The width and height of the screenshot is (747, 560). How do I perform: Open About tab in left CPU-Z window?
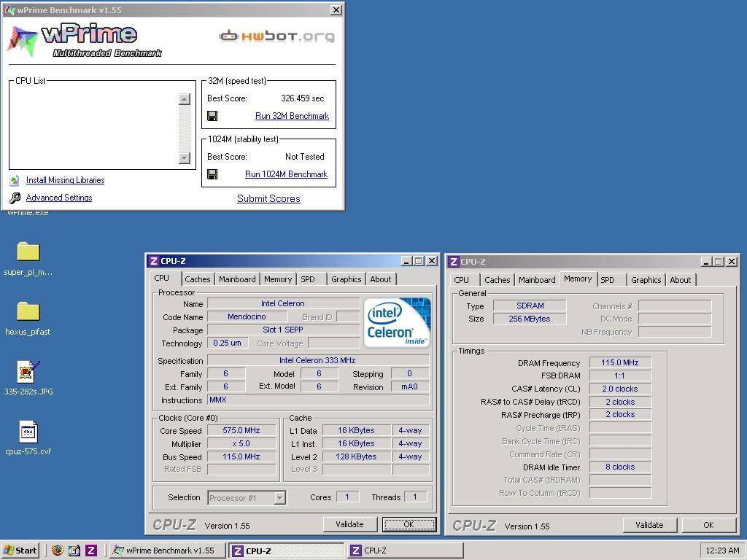point(381,279)
